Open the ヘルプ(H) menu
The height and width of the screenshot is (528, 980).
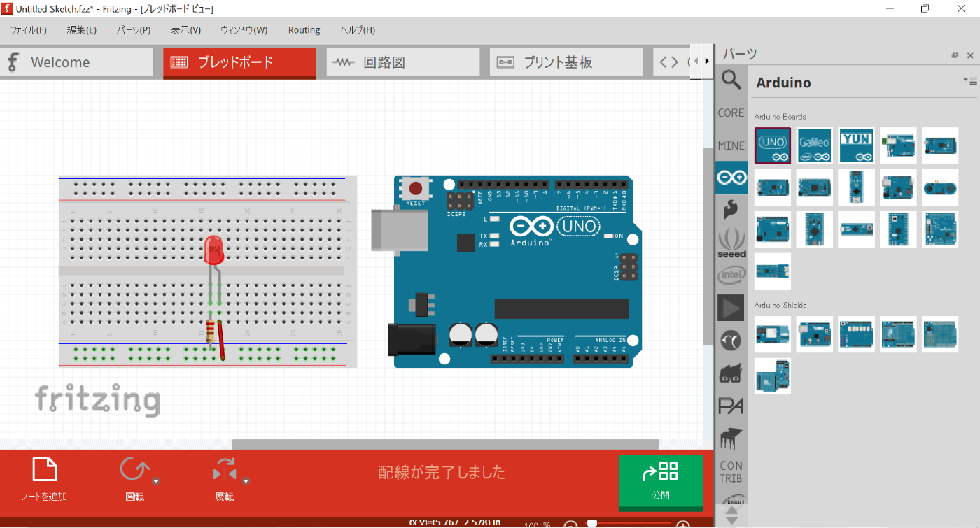(x=358, y=30)
